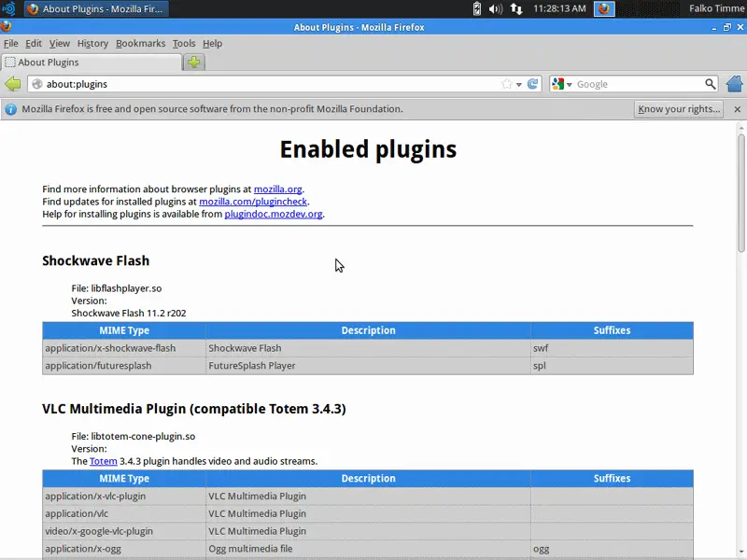Screen dimensions: 747x560
Task: Open the mozilla.org link
Action: click(x=277, y=189)
